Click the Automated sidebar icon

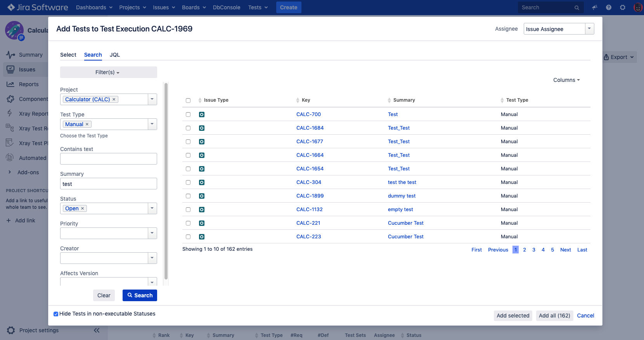click(x=10, y=158)
